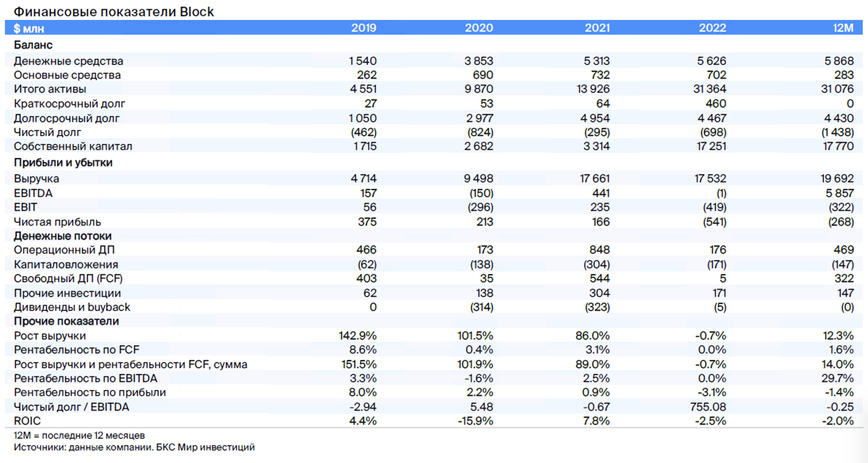The height and width of the screenshot is (463, 868).
Task: Click the 'Чистый долг / EBITDA' row label
Action: (x=72, y=407)
